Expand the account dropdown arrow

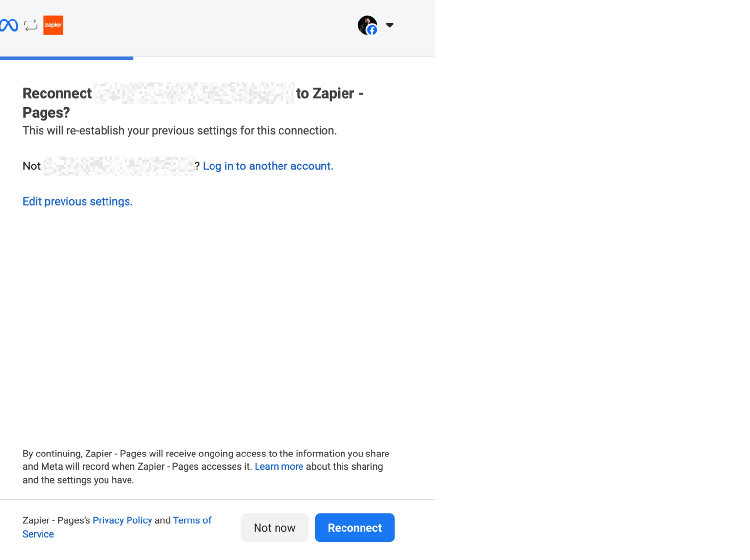(390, 25)
